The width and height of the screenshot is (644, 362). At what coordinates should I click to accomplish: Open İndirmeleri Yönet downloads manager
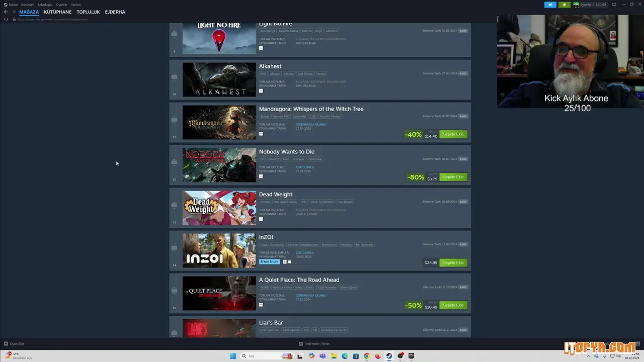point(314,344)
